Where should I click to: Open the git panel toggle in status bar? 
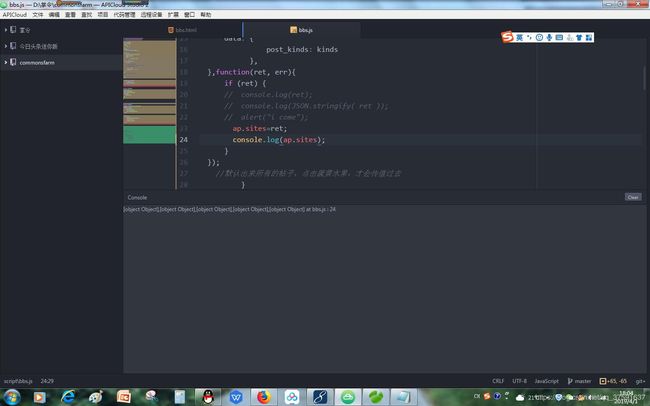coord(640,381)
